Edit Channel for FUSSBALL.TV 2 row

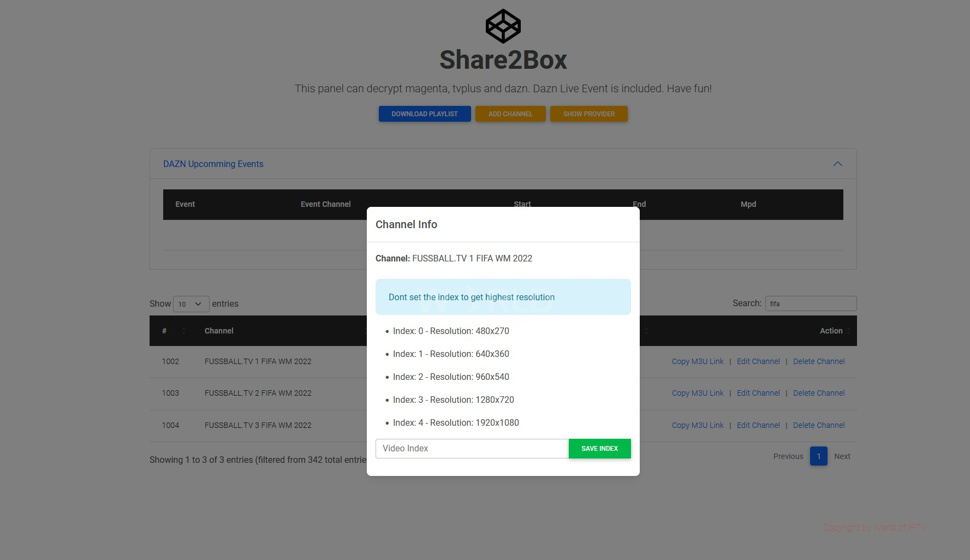click(758, 393)
